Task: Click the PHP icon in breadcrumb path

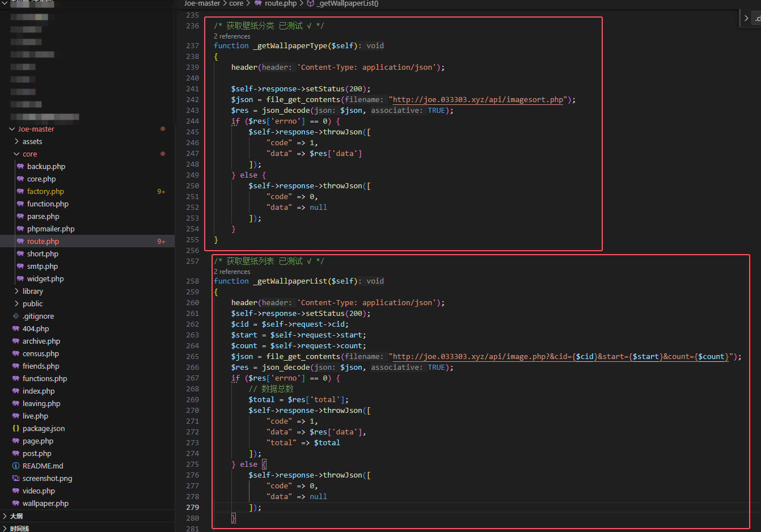Action: coord(258,3)
